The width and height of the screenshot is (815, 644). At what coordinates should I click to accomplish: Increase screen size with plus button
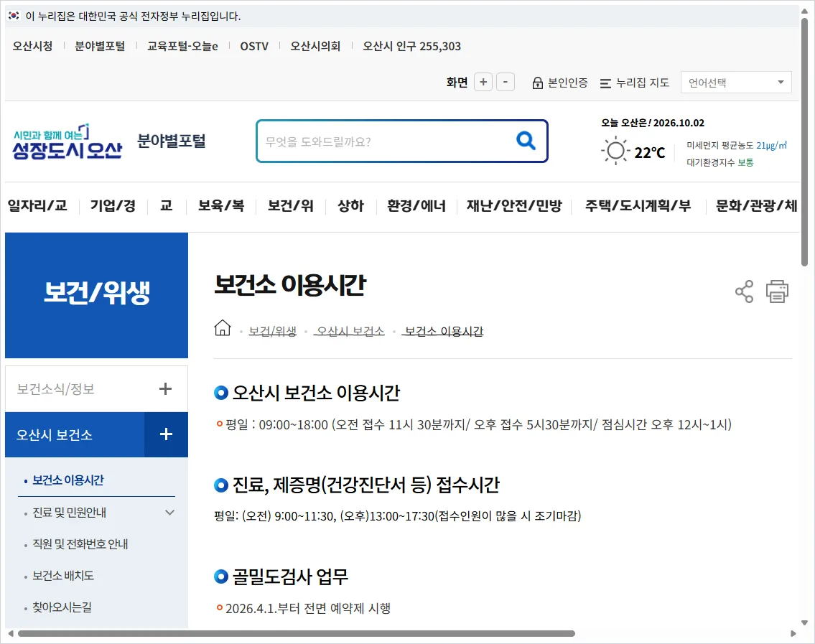(483, 82)
